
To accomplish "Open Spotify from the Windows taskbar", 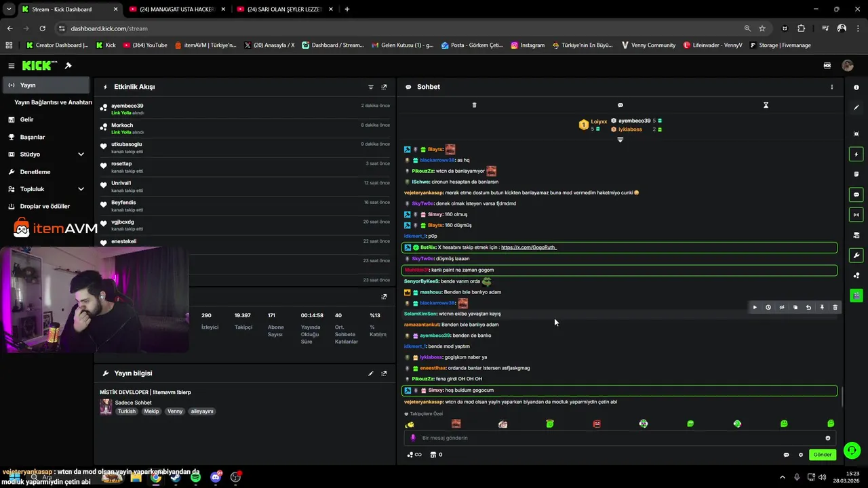I will point(195,477).
